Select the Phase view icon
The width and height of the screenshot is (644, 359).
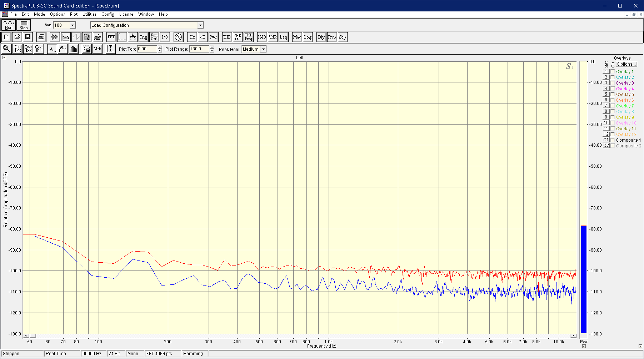[76, 37]
